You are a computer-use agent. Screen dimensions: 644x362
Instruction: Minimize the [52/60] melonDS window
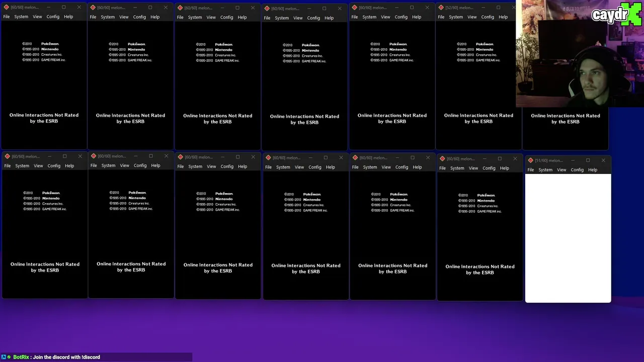(483, 8)
